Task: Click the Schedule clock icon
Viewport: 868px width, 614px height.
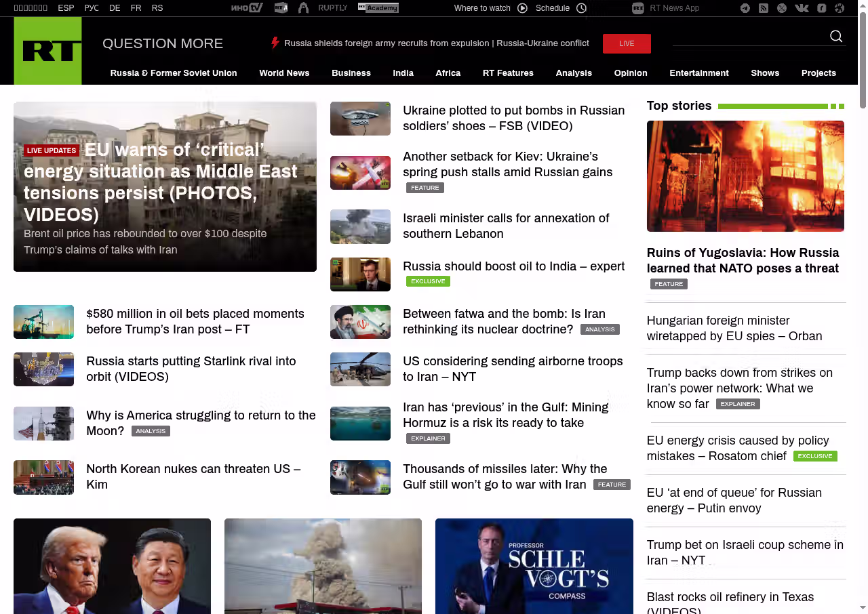Action: [581, 8]
